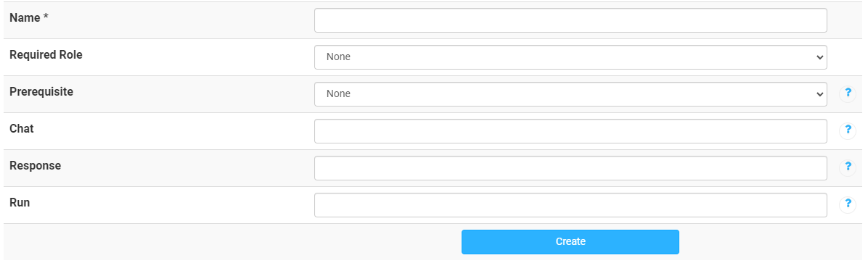Click the Required Role label
Image resolution: width=868 pixels, height=271 pixels.
[x=46, y=55]
